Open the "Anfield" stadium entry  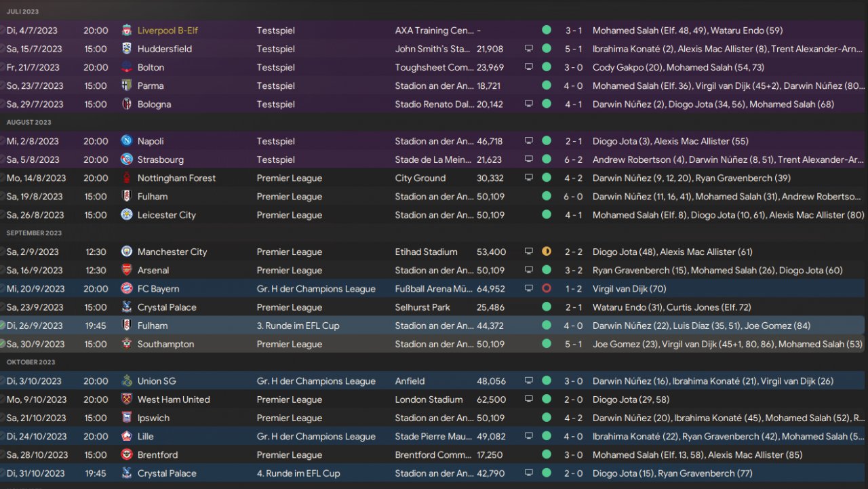[410, 381]
